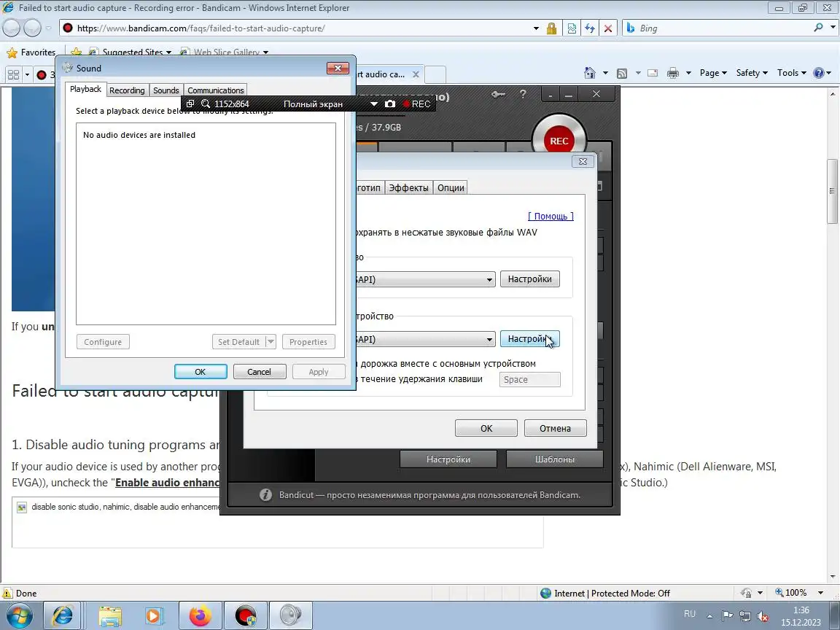Click the Шаблоны button in Bandicam
The image size is (840, 630).
[x=554, y=459]
